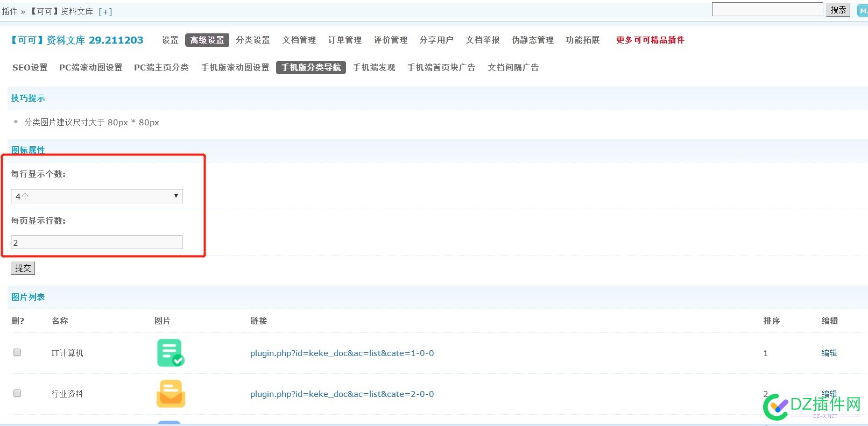Viewport: 868px width, 426px height.
Task: Open 订单管理 tab
Action: coord(345,40)
